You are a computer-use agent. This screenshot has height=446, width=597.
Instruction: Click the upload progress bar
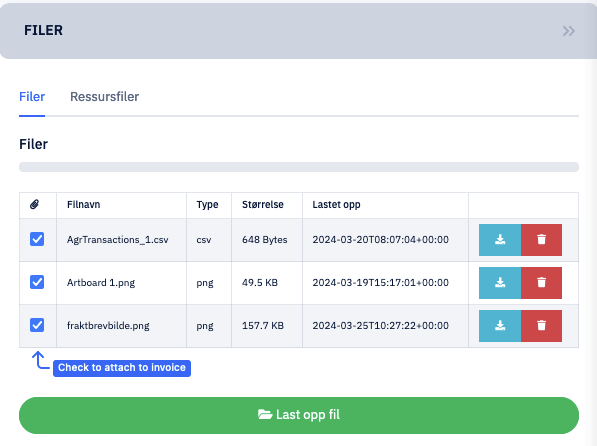299,167
